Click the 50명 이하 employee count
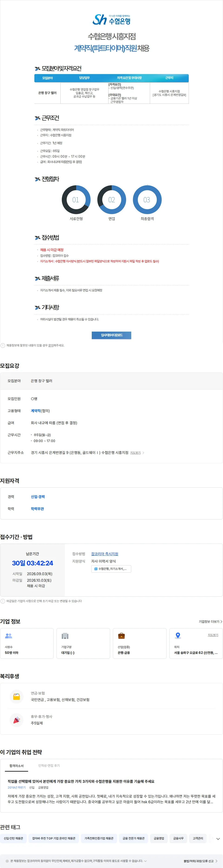Screen dimensions: 223x868 click(12, 652)
